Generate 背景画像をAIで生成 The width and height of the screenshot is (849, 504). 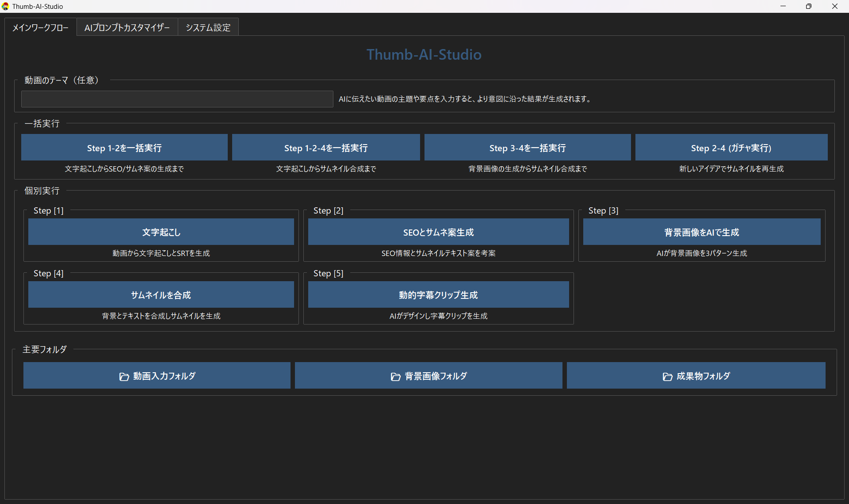tap(701, 232)
